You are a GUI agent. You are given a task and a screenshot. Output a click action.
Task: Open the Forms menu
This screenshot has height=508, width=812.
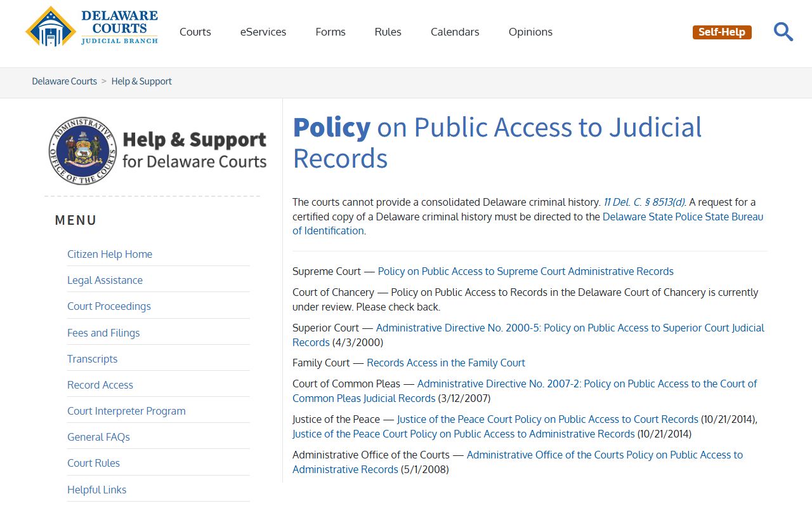pyautogui.click(x=331, y=32)
